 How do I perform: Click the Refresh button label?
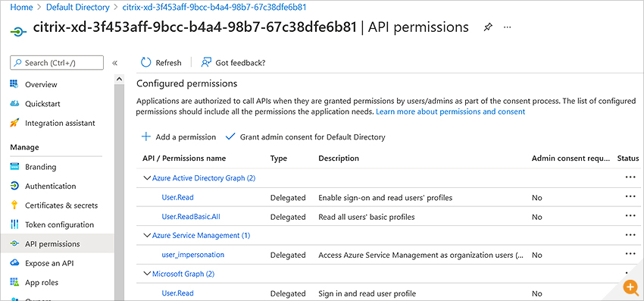[168, 63]
